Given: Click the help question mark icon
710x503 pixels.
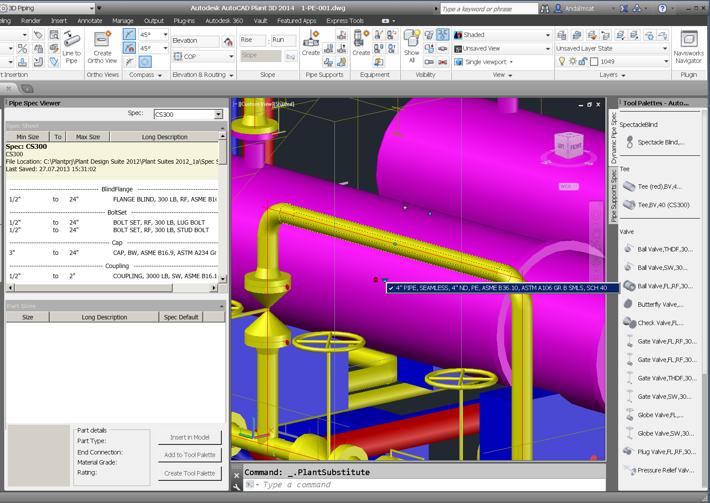Looking at the screenshot, I should tap(662, 8).
